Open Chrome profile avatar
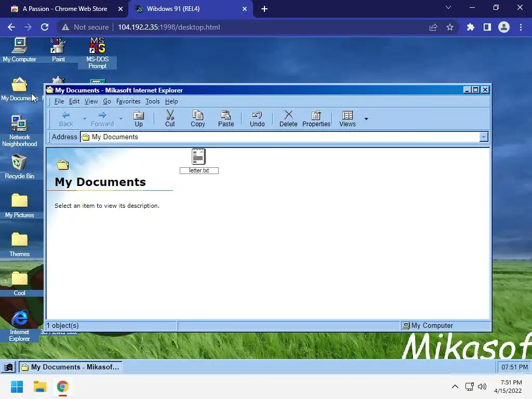The width and height of the screenshot is (532, 399). tap(503, 27)
